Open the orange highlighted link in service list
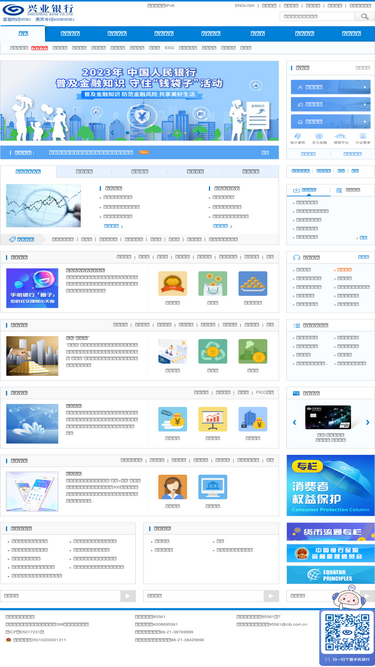Screen dimensions: 375x667 point(344,270)
